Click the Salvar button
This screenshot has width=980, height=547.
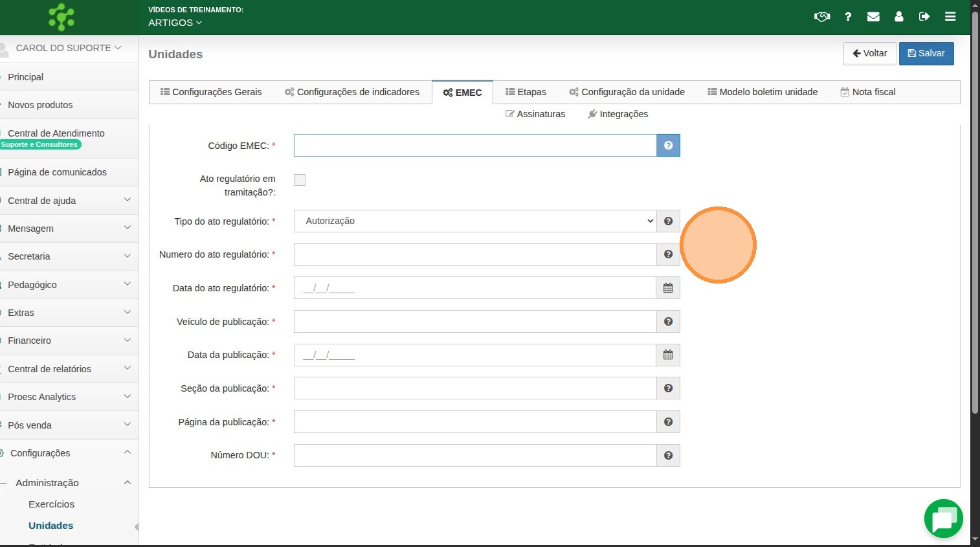point(926,54)
